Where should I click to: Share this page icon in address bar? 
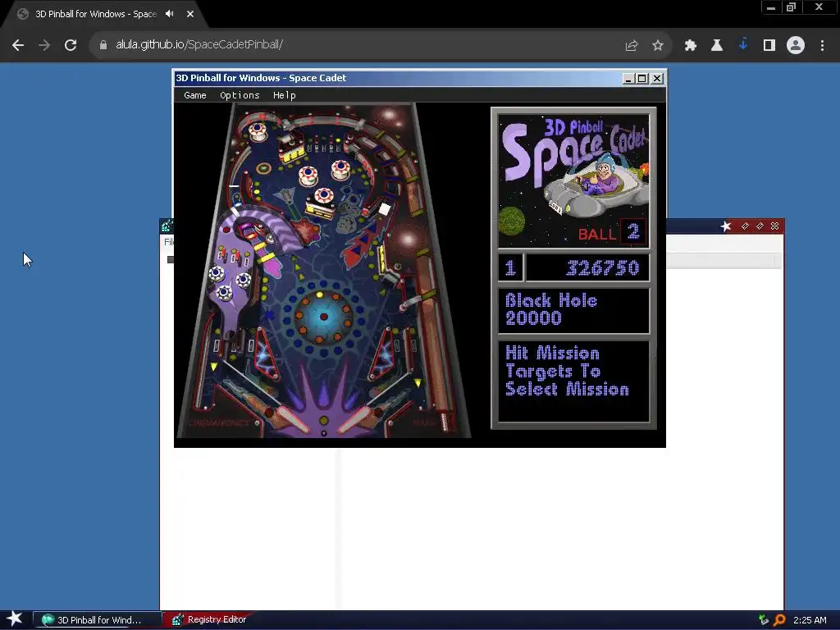pos(632,46)
